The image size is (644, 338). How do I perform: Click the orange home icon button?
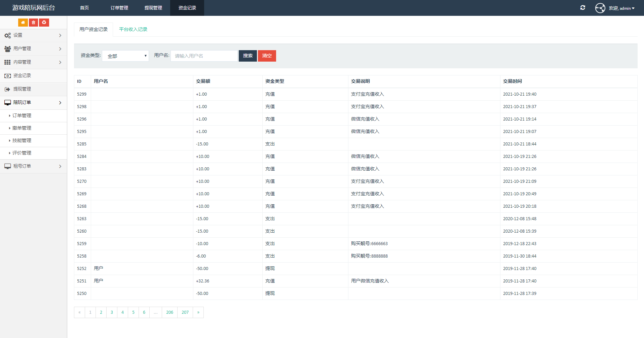click(x=23, y=23)
